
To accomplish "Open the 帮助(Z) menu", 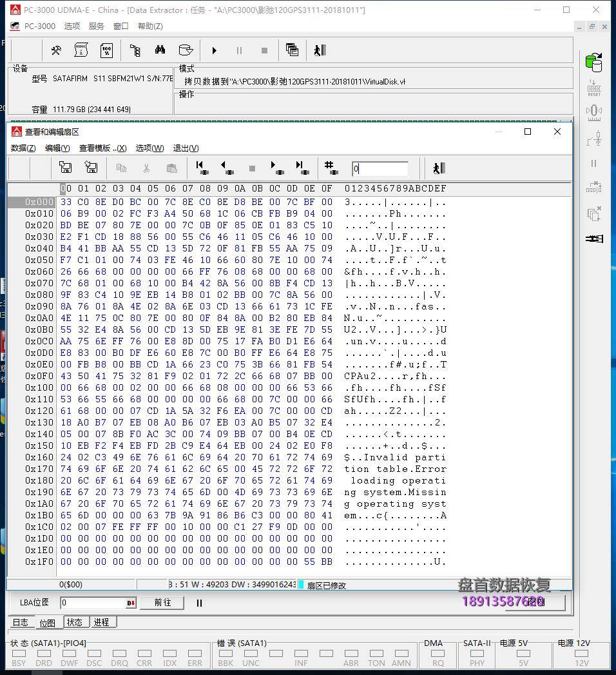I will (x=150, y=26).
